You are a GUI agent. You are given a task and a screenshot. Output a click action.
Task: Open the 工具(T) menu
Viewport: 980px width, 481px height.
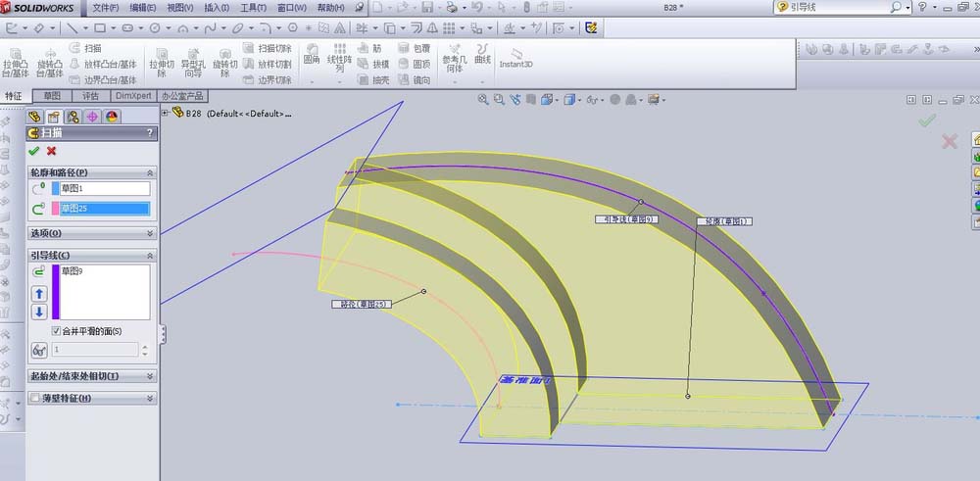[x=253, y=8]
